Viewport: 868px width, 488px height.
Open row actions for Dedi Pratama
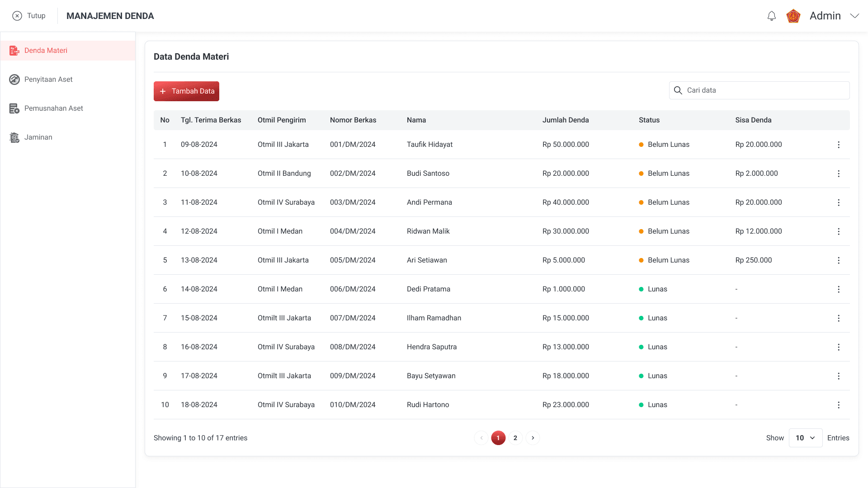click(839, 289)
